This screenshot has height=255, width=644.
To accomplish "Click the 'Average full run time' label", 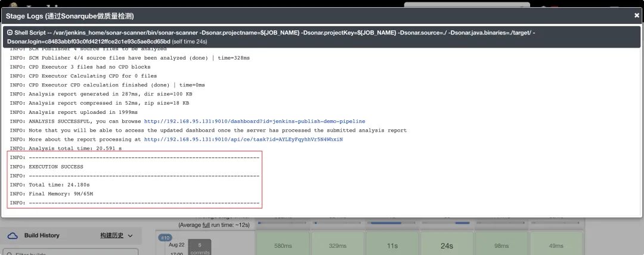I will (x=214, y=225).
